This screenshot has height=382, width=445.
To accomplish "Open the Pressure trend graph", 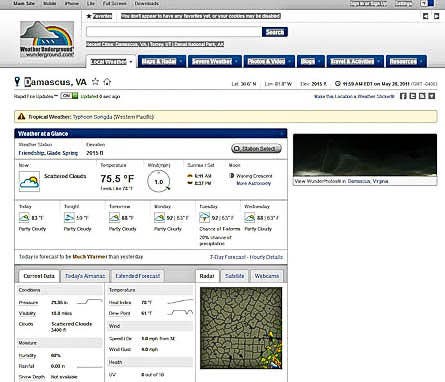I will click(89, 302).
